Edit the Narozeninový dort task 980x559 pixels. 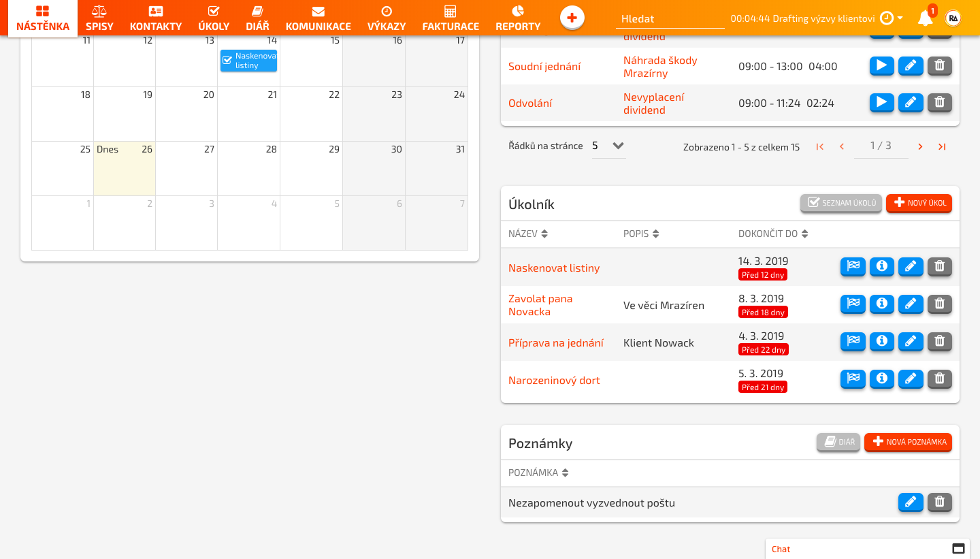[911, 379]
